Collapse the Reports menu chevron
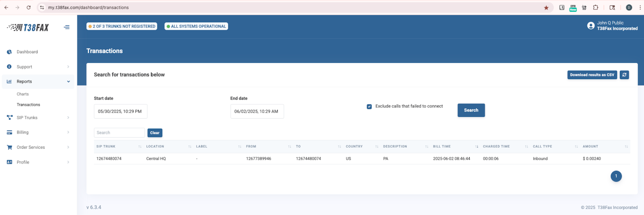Viewport: 644px width, 215px height. tap(68, 81)
